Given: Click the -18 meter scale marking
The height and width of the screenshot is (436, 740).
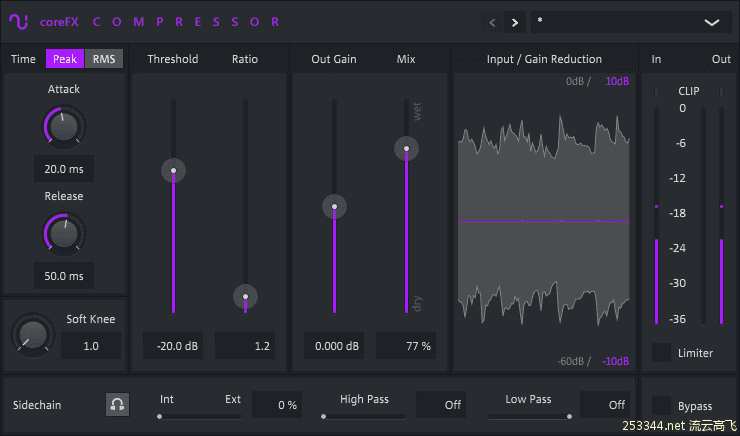Looking at the screenshot, I should coord(677,213).
